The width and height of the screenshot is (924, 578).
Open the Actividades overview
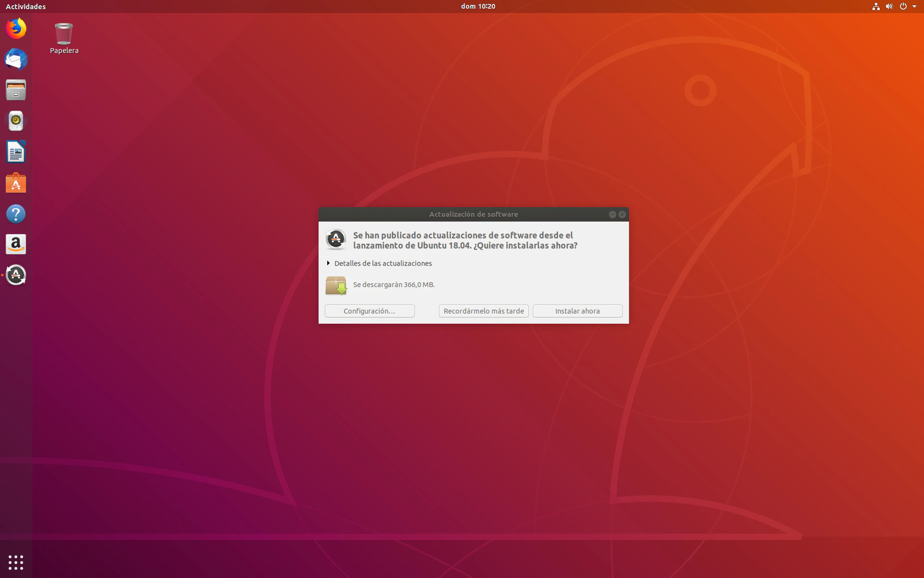(x=26, y=6)
